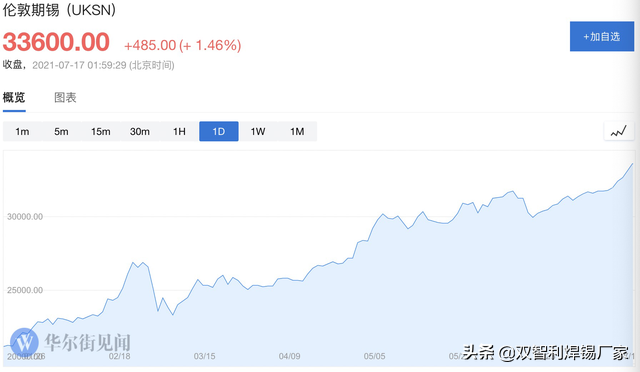Click the 2021-07-17 closing timestamp
The image size is (640, 372).
tap(103, 65)
